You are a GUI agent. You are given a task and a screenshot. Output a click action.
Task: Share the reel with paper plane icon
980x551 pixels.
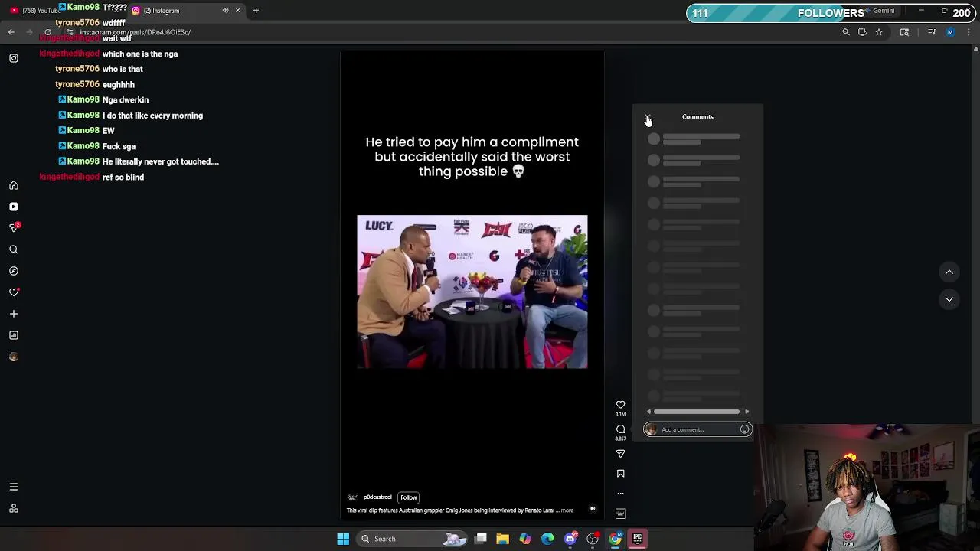click(x=621, y=454)
